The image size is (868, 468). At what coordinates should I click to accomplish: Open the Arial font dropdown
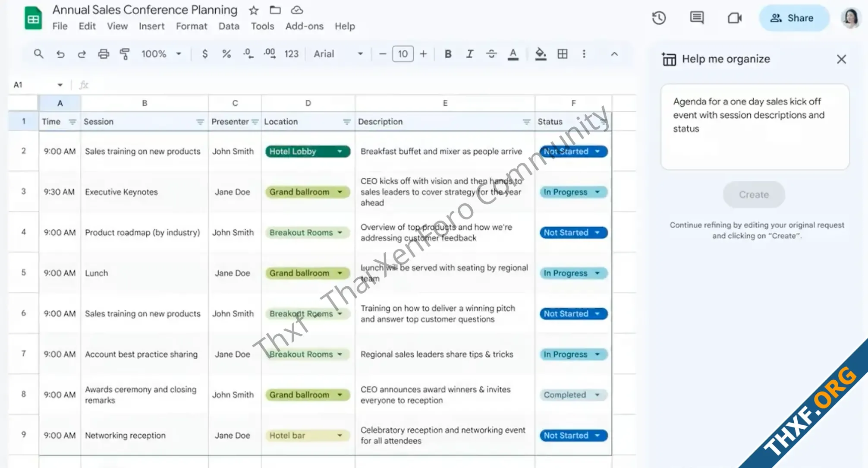pyautogui.click(x=338, y=54)
